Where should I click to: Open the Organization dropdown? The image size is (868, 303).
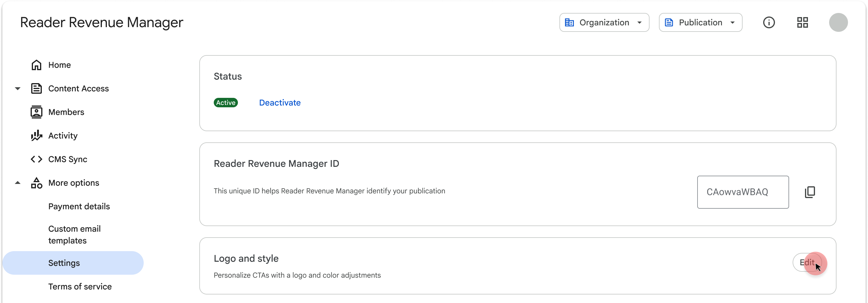click(604, 23)
